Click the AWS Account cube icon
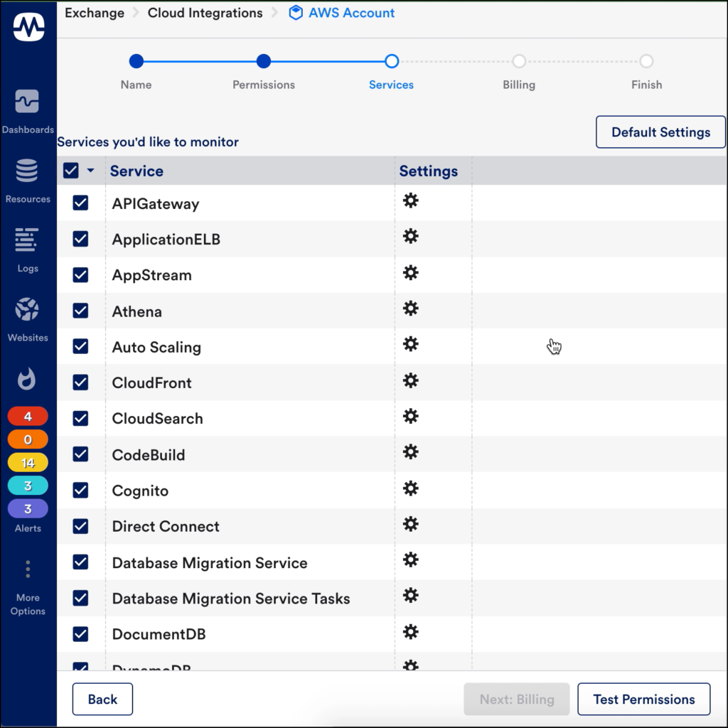 (295, 13)
